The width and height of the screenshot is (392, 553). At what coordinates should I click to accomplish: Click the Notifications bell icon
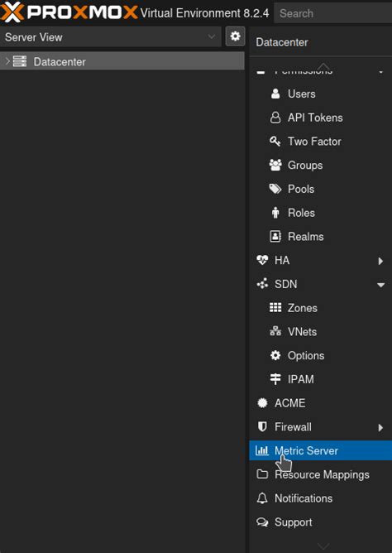(x=262, y=498)
